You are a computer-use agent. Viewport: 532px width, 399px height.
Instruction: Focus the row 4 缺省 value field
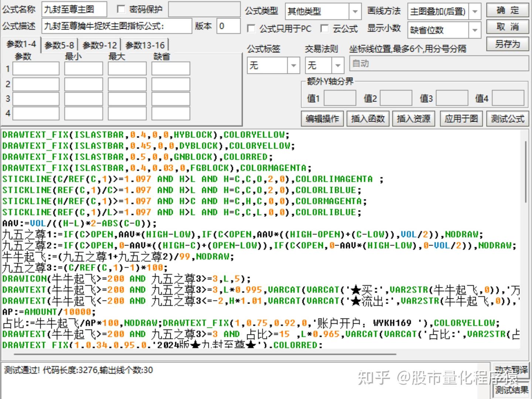[171, 113]
